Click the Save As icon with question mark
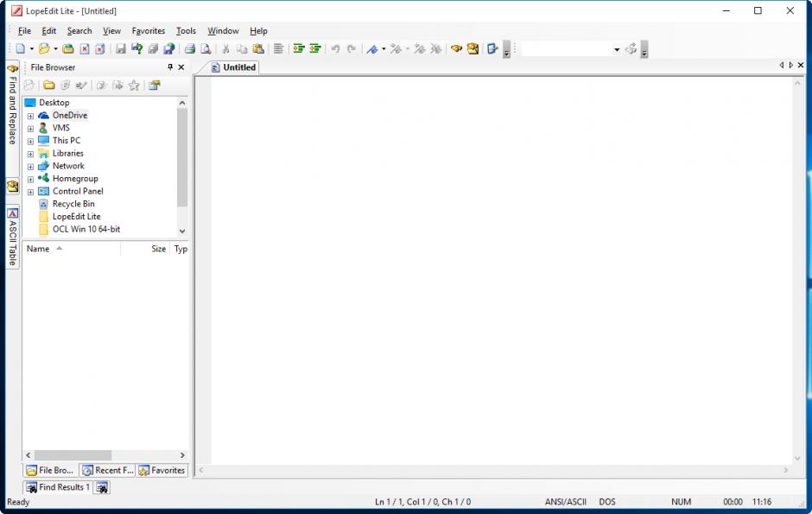Viewport: 812px width, 514px height. point(137,48)
